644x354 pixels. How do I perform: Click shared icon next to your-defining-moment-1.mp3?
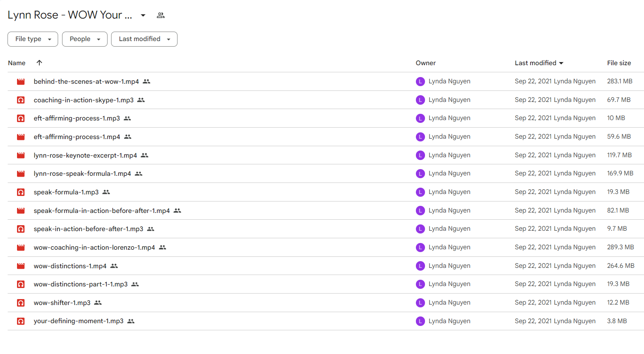[x=131, y=321]
